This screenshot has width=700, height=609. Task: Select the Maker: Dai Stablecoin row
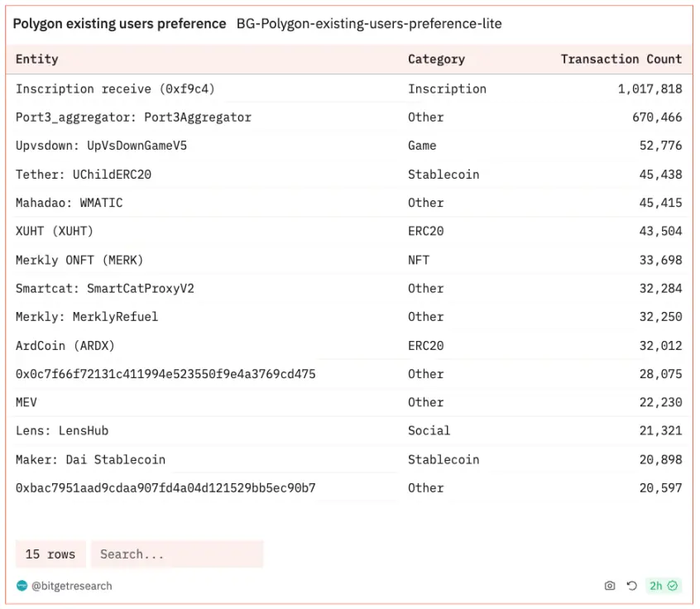(90, 459)
